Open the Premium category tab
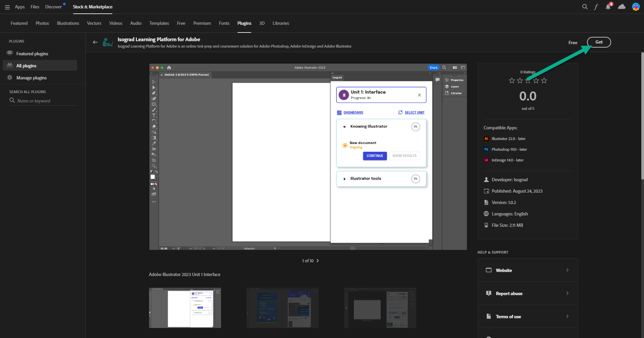The height and width of the screenshot is (338, 644). pos(202,23)
